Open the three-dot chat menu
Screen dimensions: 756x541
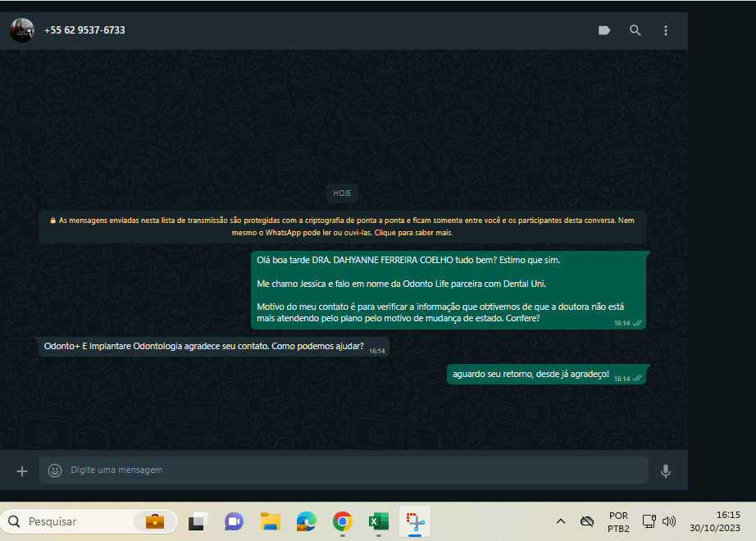pos(666,30)
